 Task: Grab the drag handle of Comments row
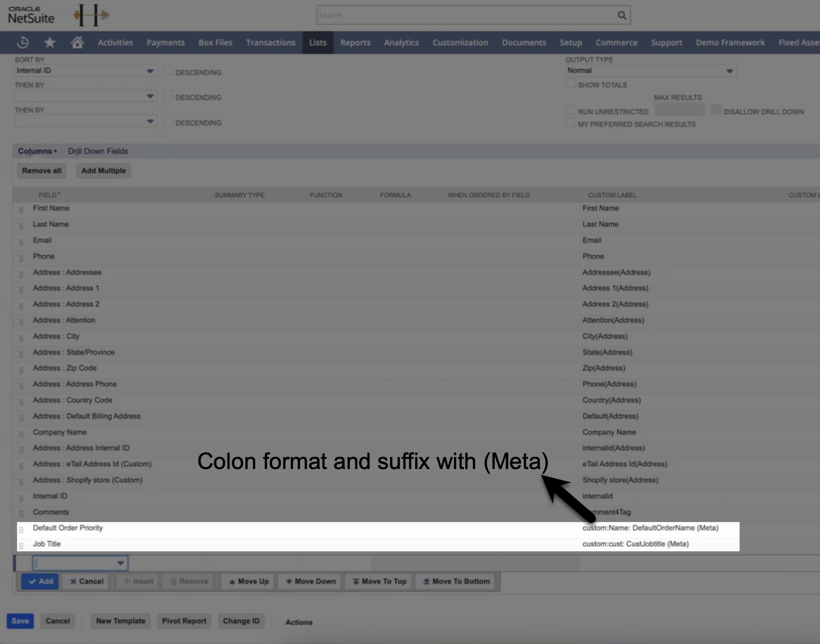coord(21,514)
